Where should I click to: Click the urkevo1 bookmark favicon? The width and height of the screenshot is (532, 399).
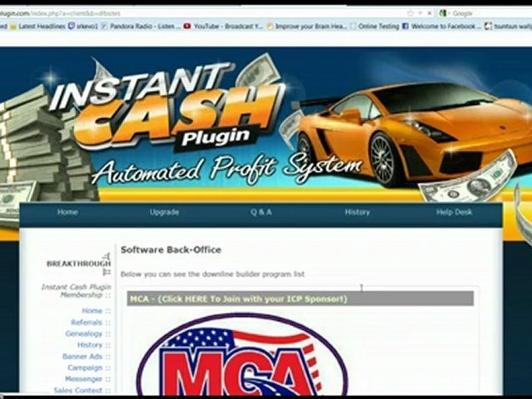[x=71, y=26]
